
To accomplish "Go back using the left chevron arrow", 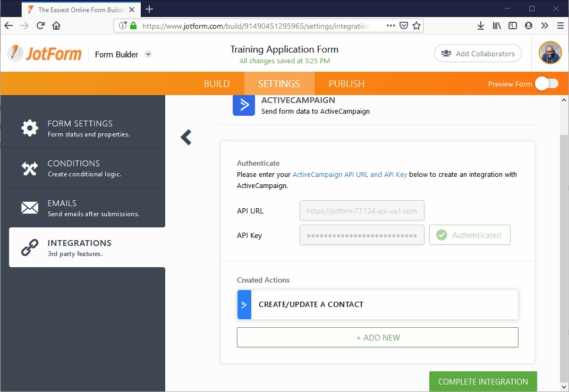I will pos(186,137).
